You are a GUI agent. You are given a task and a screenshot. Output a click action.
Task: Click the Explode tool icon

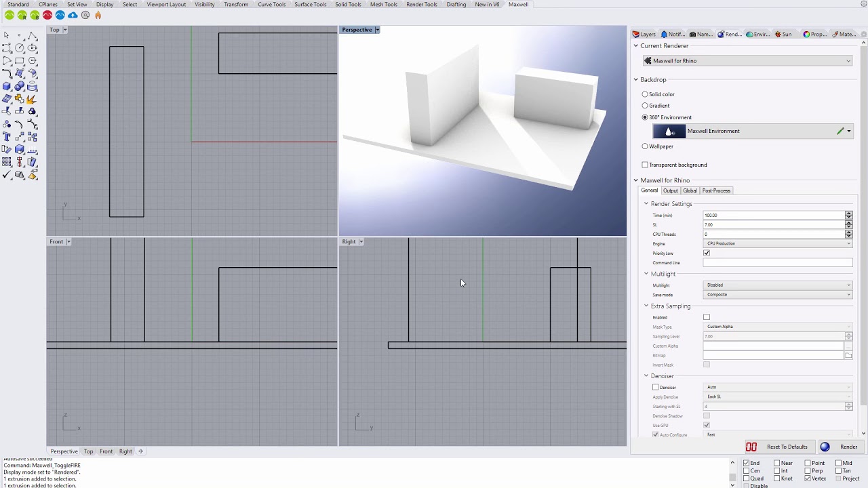coord(32,99)
